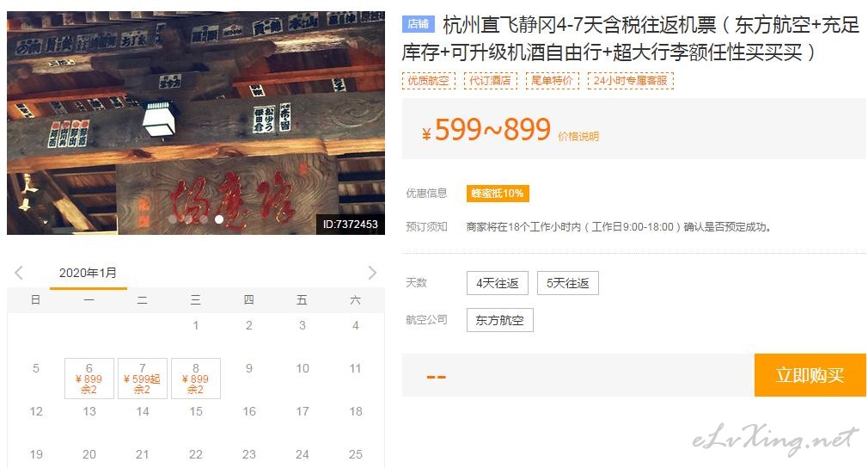Click the 尾单特价 tag
The width and height of the screenshot is (868, 468).
pos(552,80)
